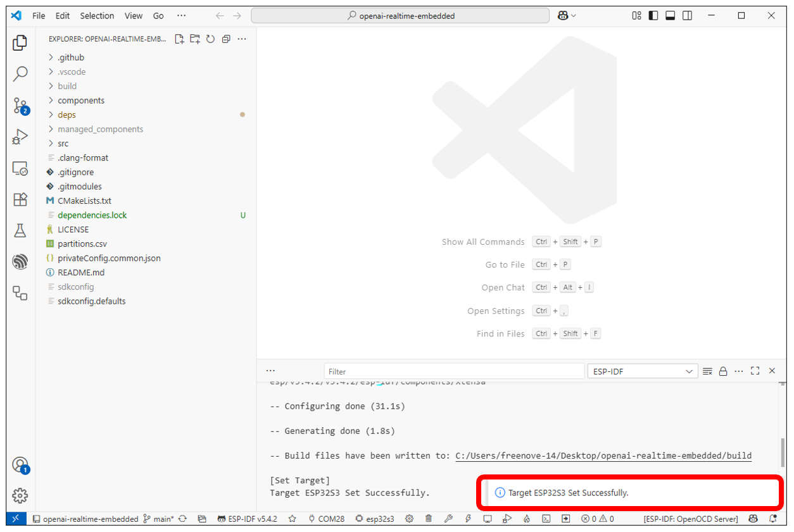The width and height of the screenshot is (794, 532).
Task: Click the openai-realtime-embedded command center search box
Action: tap(400, 16)
